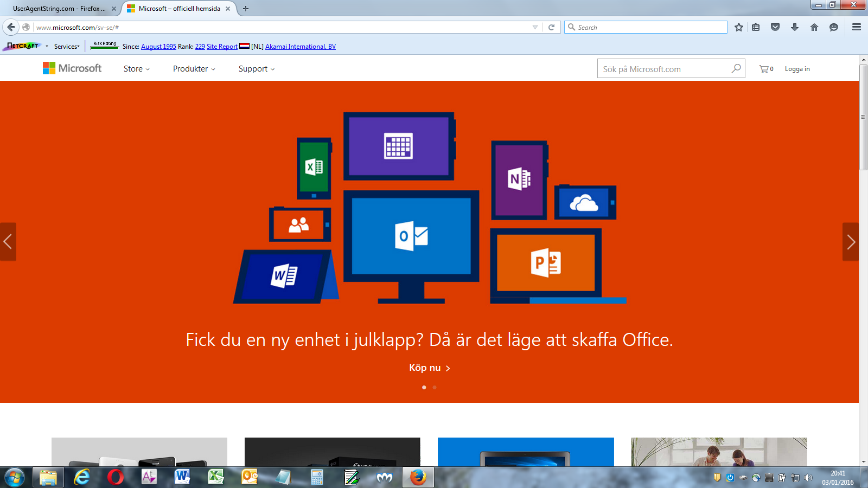Open the address bar history dropdown arrow

tap(535, 27)
